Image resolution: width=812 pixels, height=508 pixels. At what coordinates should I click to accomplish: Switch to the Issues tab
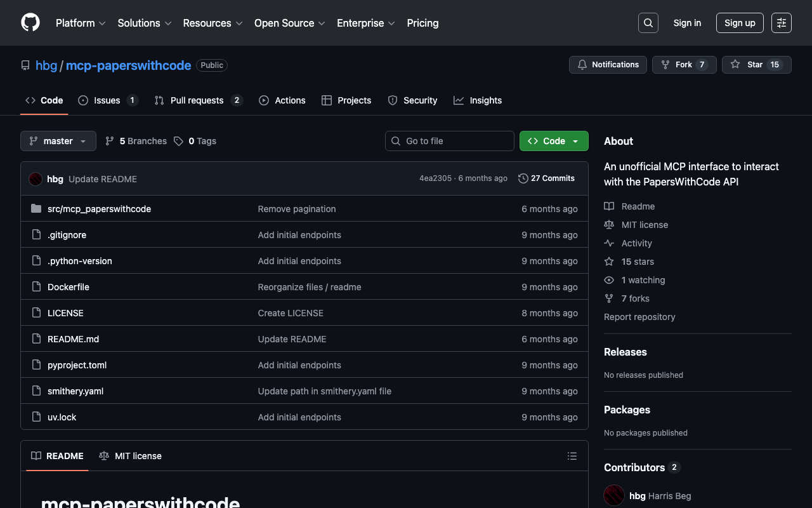107,100
